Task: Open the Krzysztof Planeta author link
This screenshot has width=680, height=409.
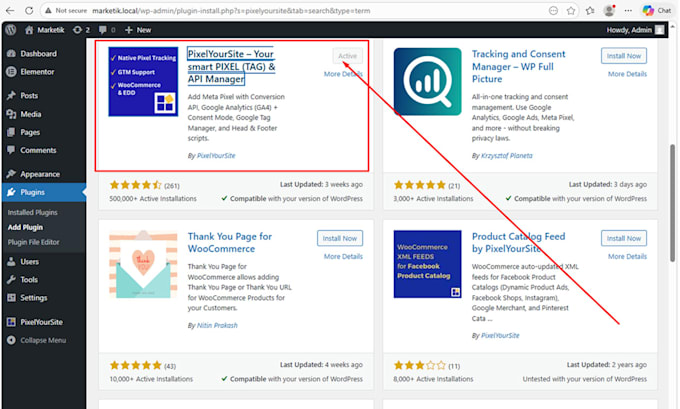Action: coord(507,156)
